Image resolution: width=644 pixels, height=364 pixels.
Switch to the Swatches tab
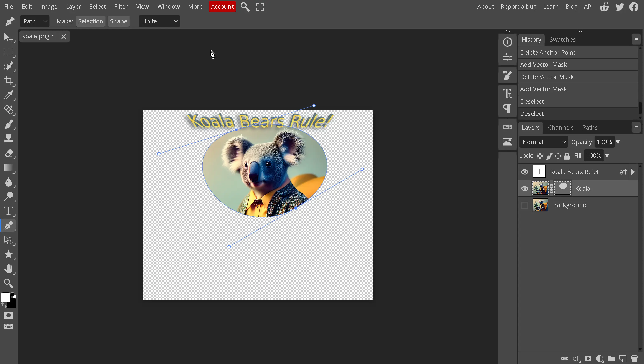562,40
